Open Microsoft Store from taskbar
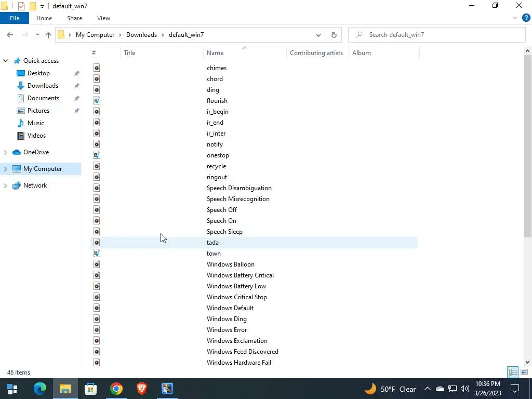The width and height of the screenshot is (532, 399). pos(90,389)
